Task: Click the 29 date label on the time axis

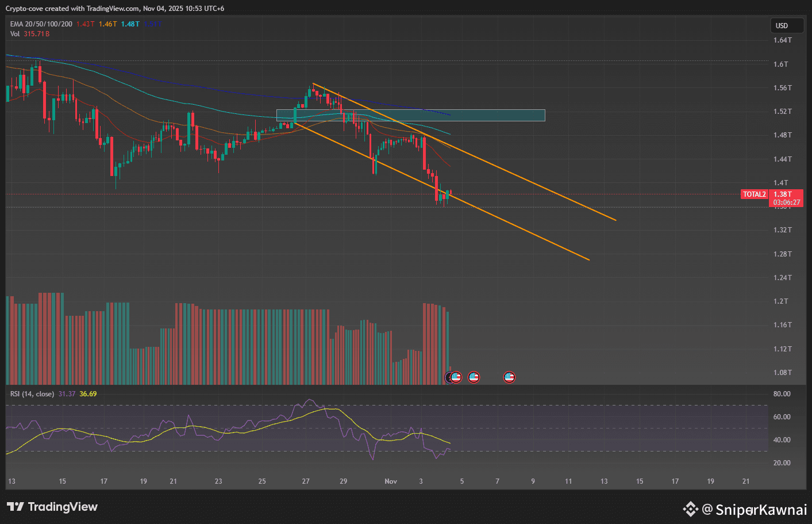Action: 344,481
